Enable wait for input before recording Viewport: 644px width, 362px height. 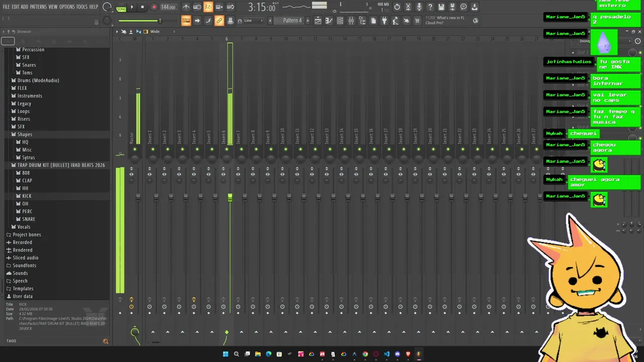tap(197, 7)
